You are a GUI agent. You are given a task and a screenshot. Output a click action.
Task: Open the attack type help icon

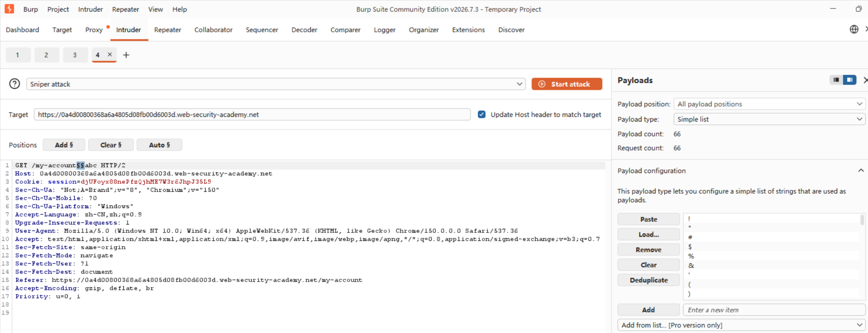14,84
